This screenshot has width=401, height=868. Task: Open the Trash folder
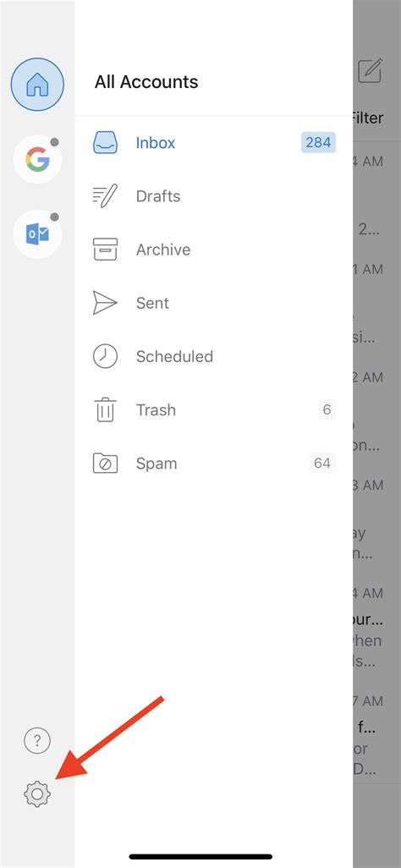(214, 410)
